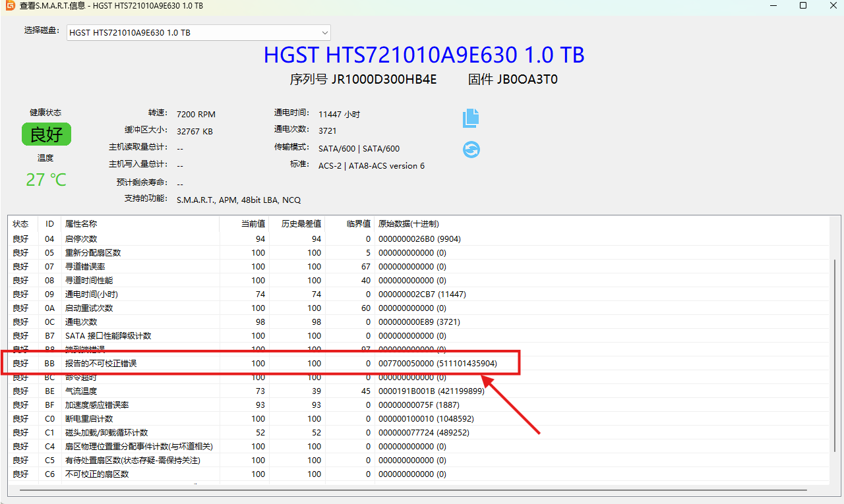The image size is (844, 504).
Task: Click the 7200 RPM rotation speed value
Action: click(196, 114)
